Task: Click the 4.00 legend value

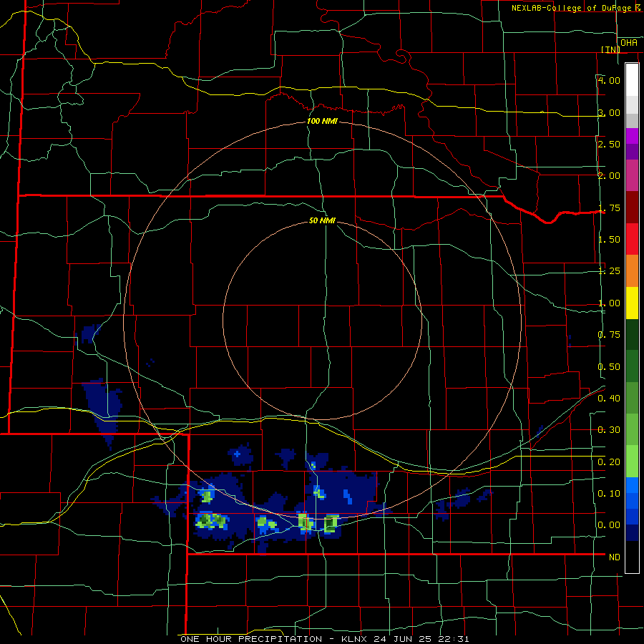Action: (x=609, y=80)
